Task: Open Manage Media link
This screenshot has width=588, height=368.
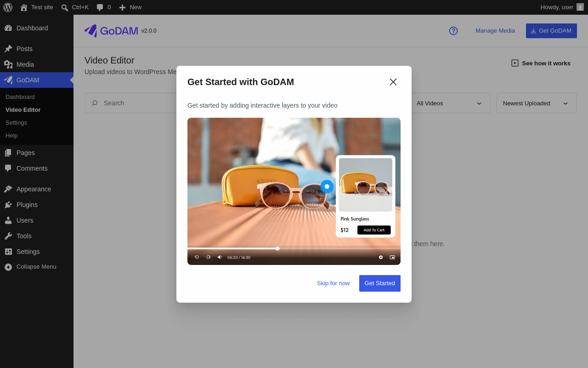Action: click(495, 31)
